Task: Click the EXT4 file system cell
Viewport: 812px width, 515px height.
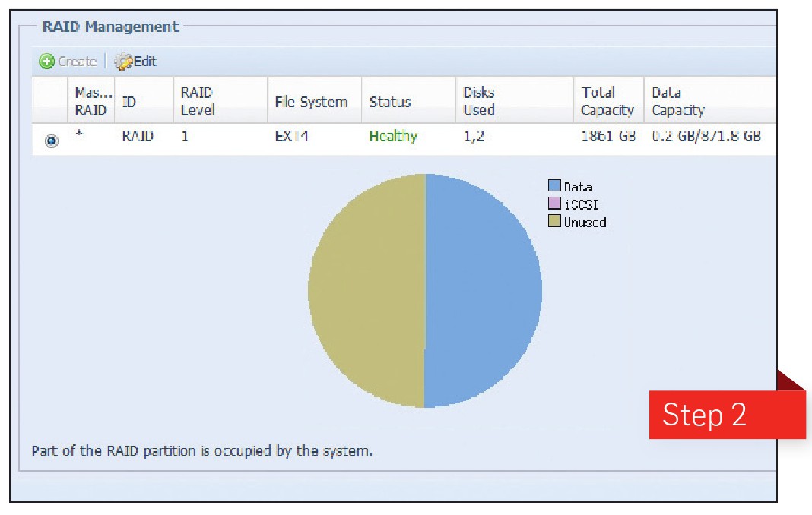Action: point(291,137)
